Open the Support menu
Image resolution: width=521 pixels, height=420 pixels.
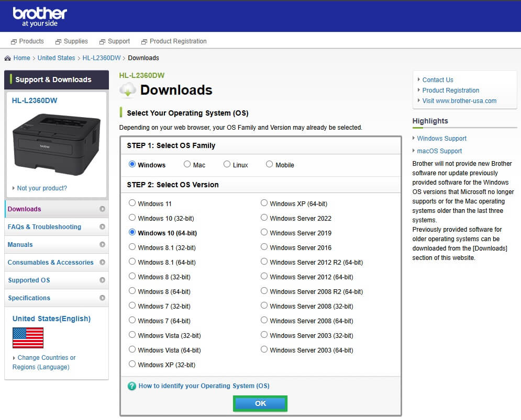click(x=119, y=41)
